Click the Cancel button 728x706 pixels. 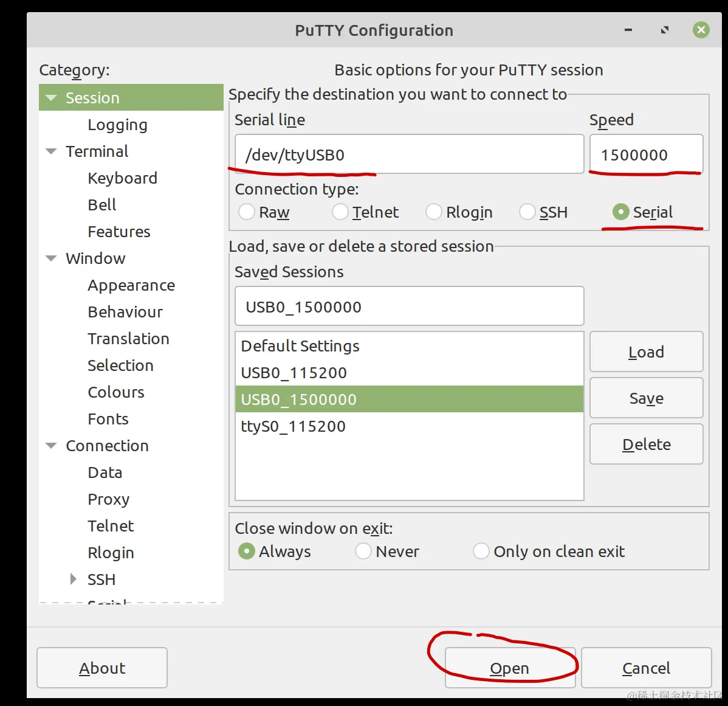coord(647,668)
